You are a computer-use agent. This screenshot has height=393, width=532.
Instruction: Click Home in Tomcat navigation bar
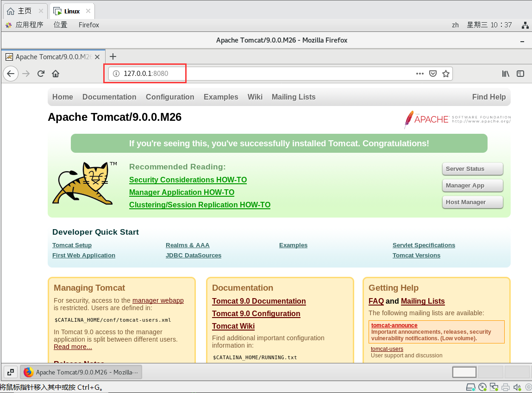[63, 97]
